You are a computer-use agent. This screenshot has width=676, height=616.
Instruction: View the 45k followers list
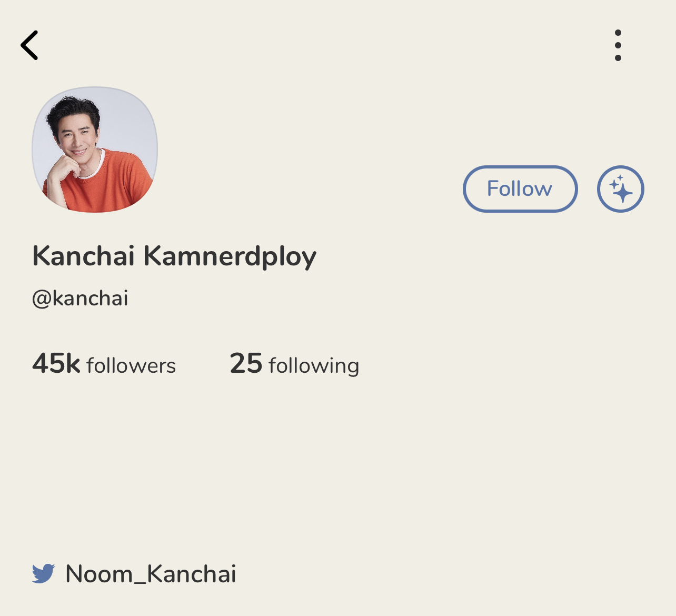pyautogui.click(x=104, y=364)
